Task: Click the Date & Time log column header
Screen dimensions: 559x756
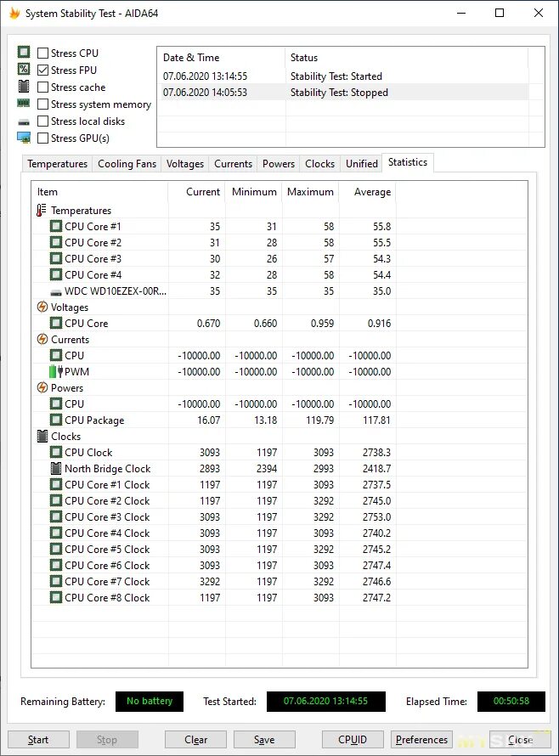Action: click(222, 58)
